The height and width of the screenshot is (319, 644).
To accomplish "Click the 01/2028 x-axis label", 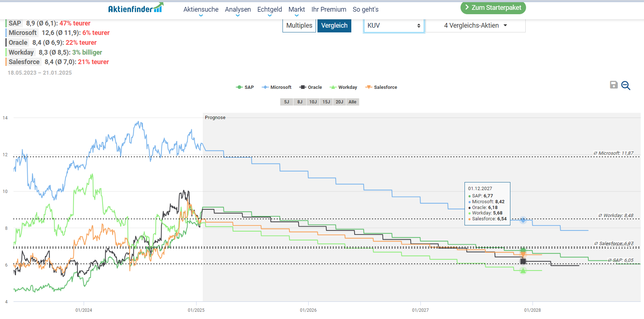I will point(533,310).
